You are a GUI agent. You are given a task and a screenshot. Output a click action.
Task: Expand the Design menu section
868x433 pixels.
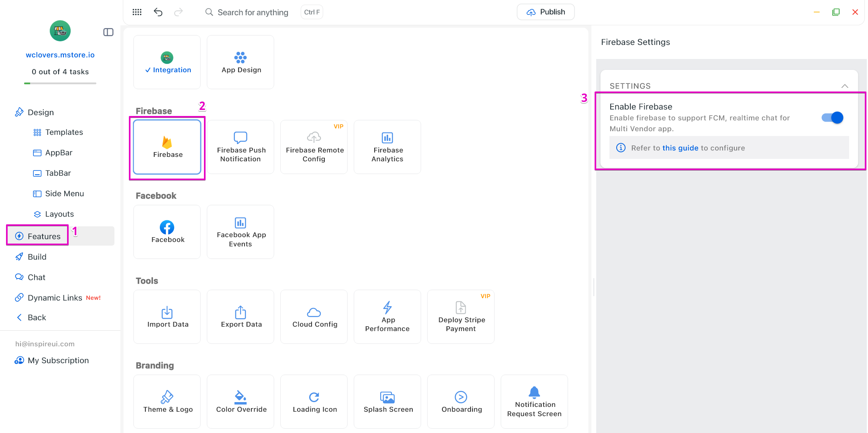pos(40,112)
